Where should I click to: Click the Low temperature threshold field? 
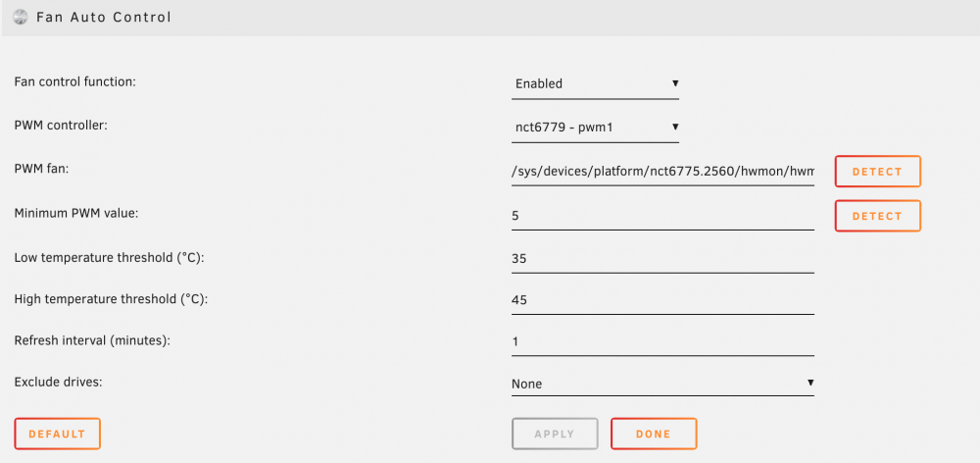click(x=662, y=258)
